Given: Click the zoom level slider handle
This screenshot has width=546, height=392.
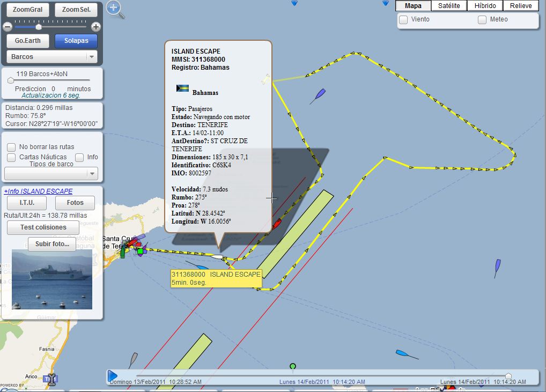Looking at the screenshot, I should pos(39,27).
